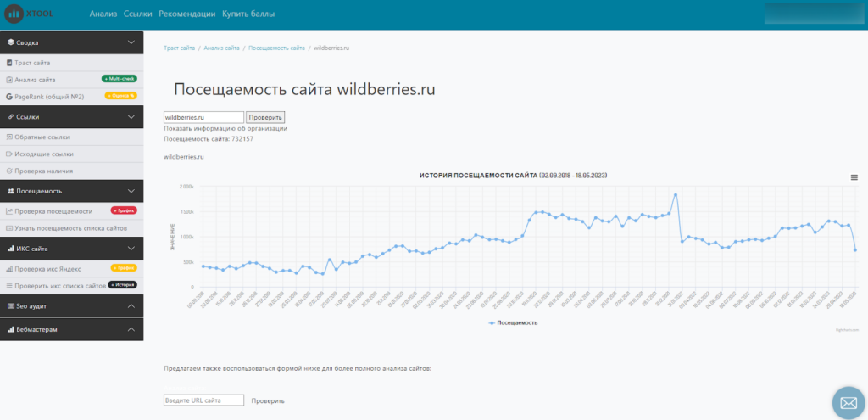Click the Введите URL сайта field
The image size is (868, 420).
coord(203,400)
